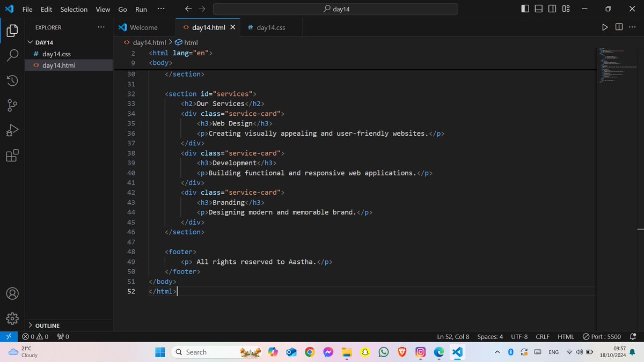Click Ln 52, Col 8 go-to-line
Screen dimensions: 644x362
coord(453,337)
